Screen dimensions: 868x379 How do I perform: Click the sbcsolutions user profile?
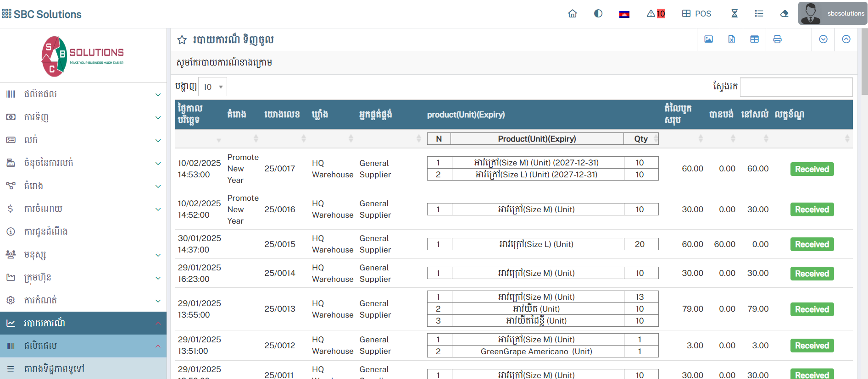[x=832, y=14]
